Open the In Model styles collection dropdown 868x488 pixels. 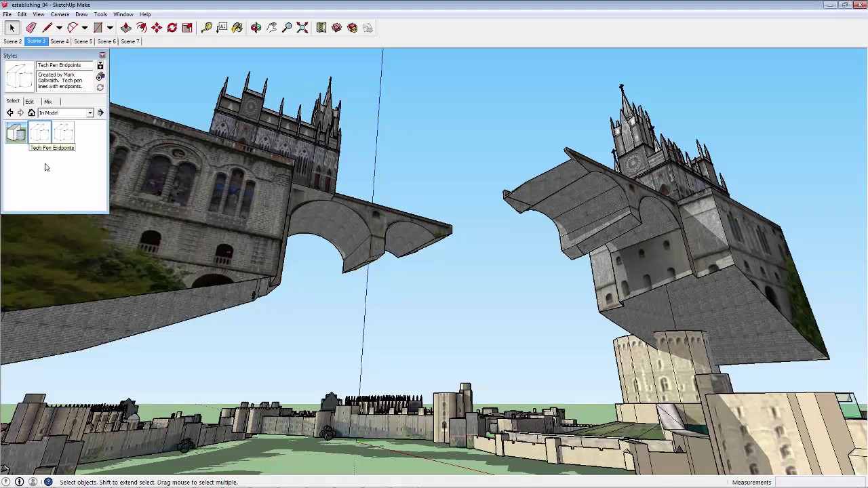click(x=66, y=113)
